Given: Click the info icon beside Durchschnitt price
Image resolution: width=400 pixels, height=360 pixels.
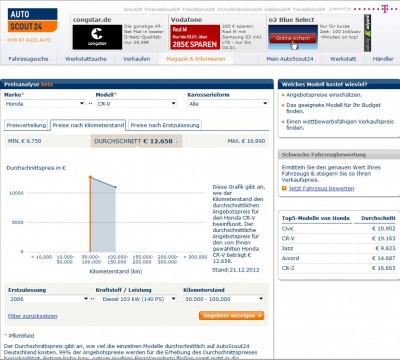Looking at the screenshot, I should (x=177, y=141).
